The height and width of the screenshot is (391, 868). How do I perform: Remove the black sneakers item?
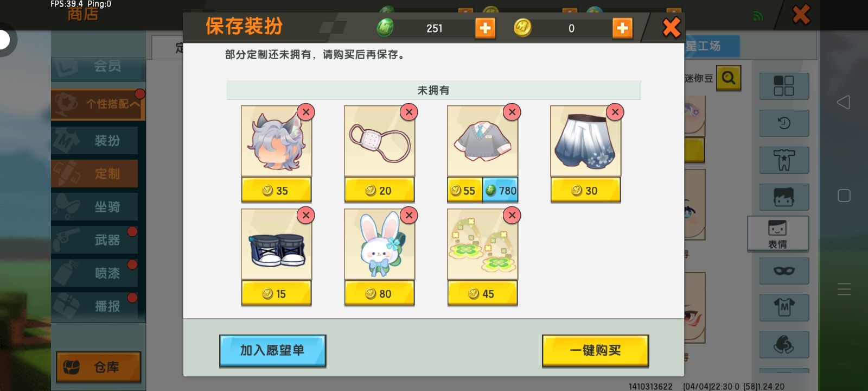tap(306, 215)
